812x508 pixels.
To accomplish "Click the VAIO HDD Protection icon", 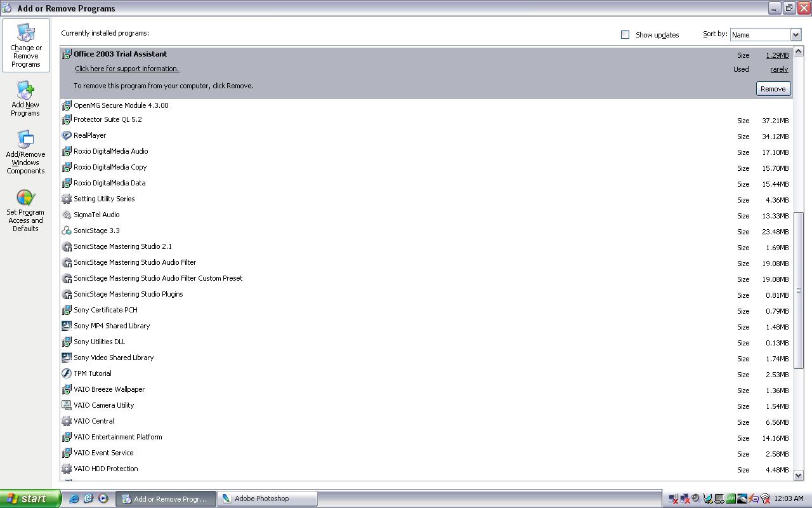I will [67, 469].
